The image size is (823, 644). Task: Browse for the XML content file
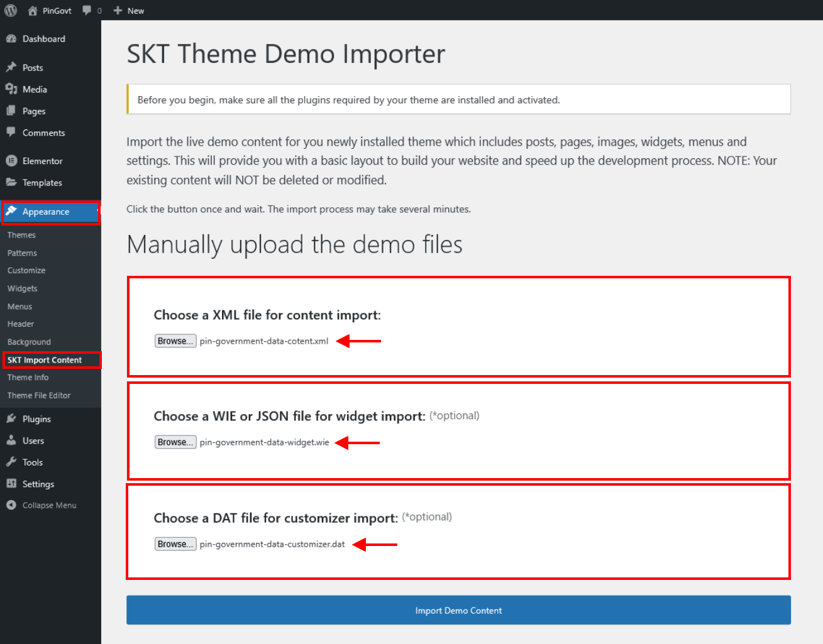click(x=175, y=341)
